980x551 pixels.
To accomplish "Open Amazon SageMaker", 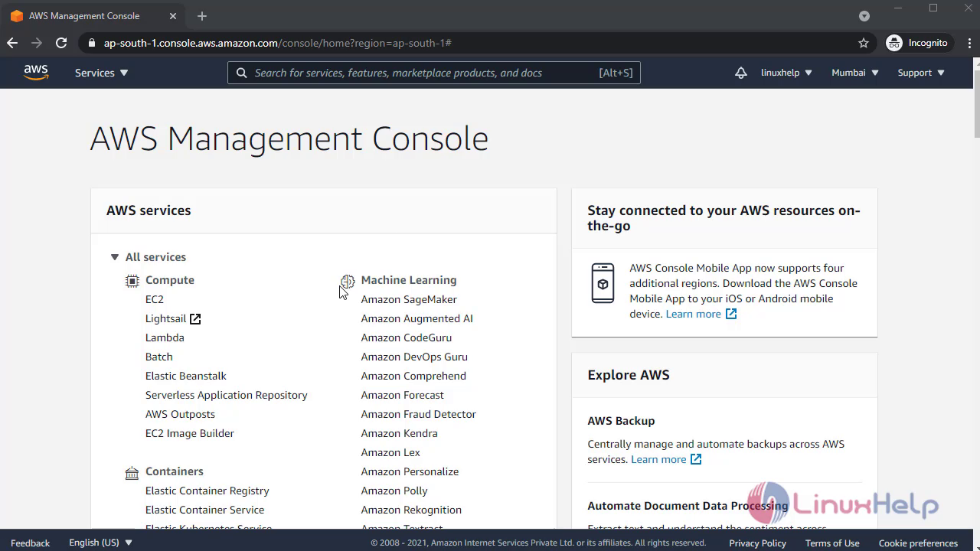I will (x=409, y=299).
